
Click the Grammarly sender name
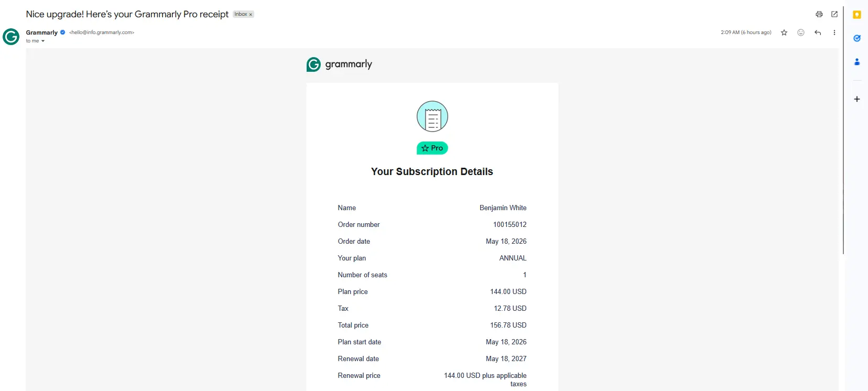tap(42, 32)
